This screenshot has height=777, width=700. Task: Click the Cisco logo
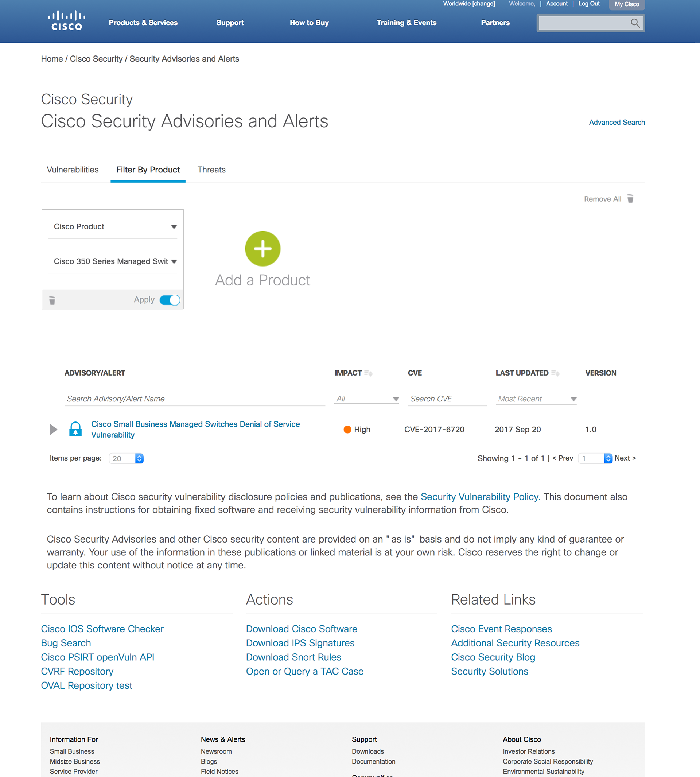[67, 21]
